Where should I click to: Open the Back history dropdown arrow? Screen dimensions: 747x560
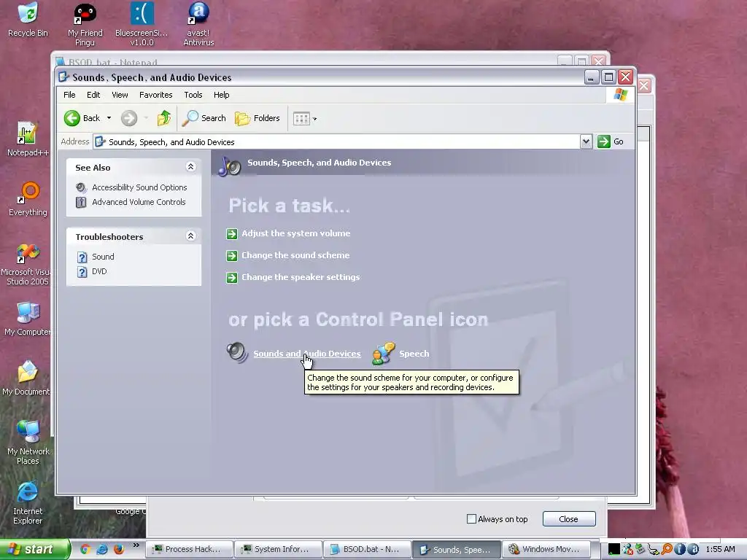tap(109, 118)
